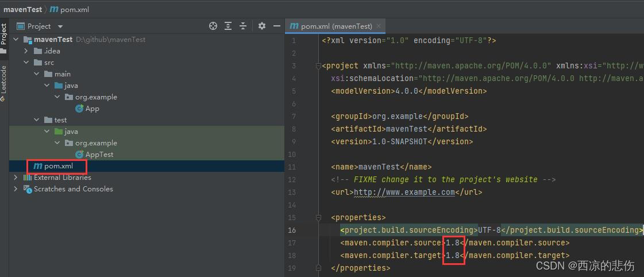Click 1.8 value in maven.compiler.source line

453,243
